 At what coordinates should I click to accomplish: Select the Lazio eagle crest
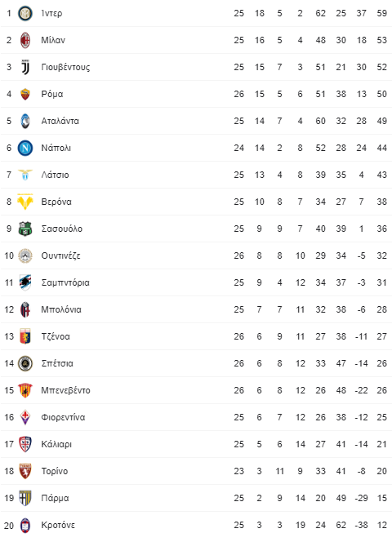click(25, 175)
